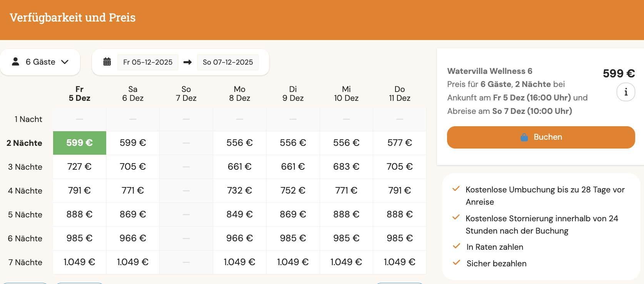
Task: Open departure date field So 07-12-2025
Action: tap(228, 62)
